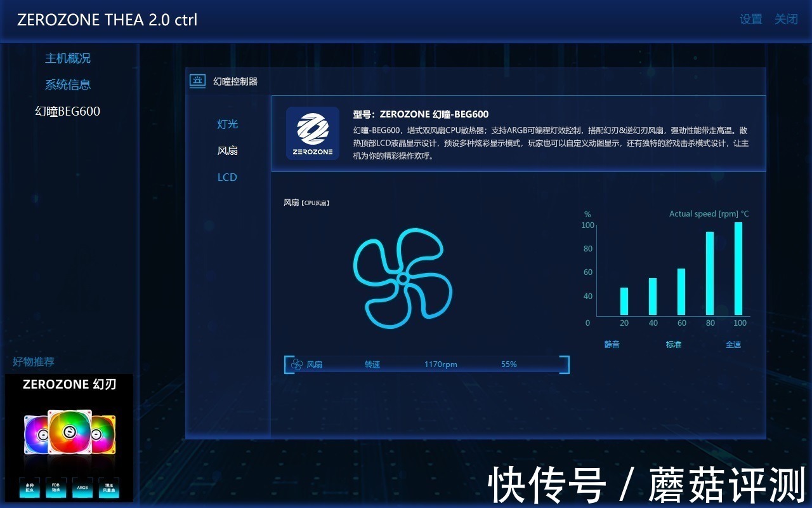
Task: Click the fan curve bar at 40
Action: point(653,297)
